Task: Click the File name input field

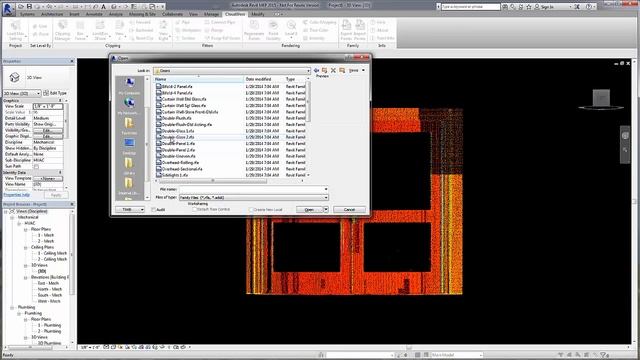Action: [x=253, y=189]
